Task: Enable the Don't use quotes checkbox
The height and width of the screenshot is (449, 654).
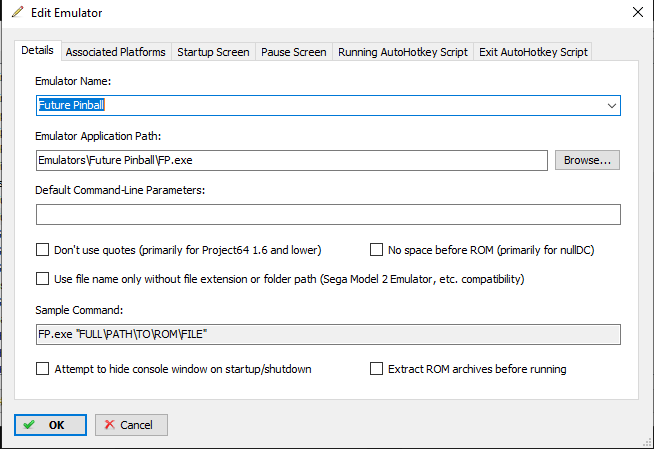Action: (x=43, y=250)
